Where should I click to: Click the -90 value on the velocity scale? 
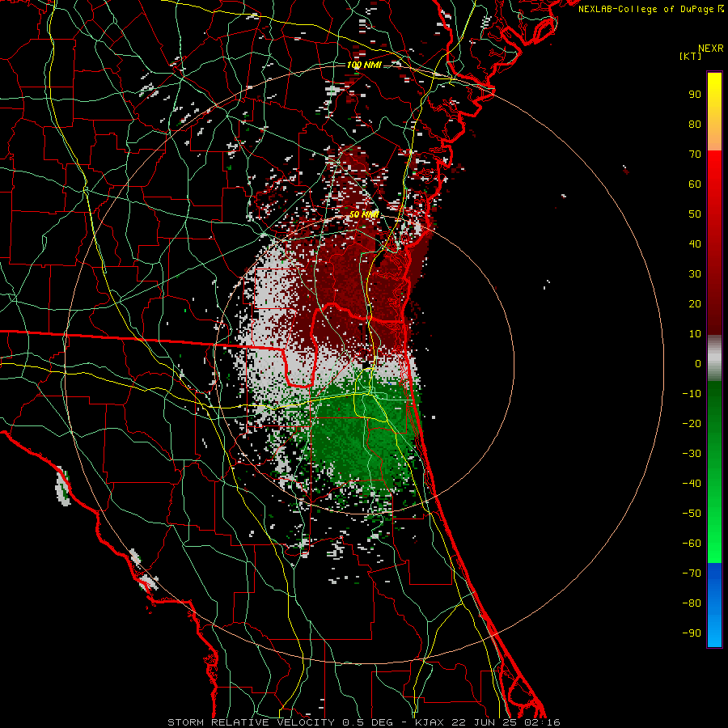point(692,633)
